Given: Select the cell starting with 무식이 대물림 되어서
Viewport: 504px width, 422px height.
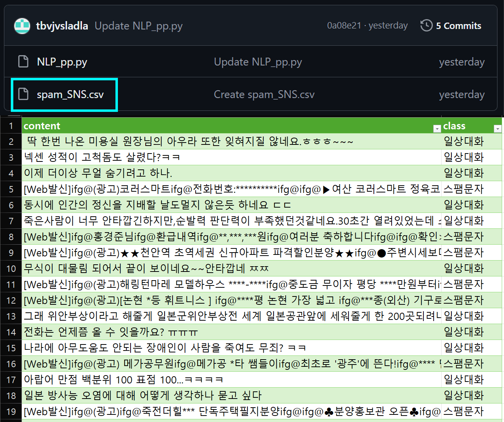Looking at the screenshot, I should [232, 268].
